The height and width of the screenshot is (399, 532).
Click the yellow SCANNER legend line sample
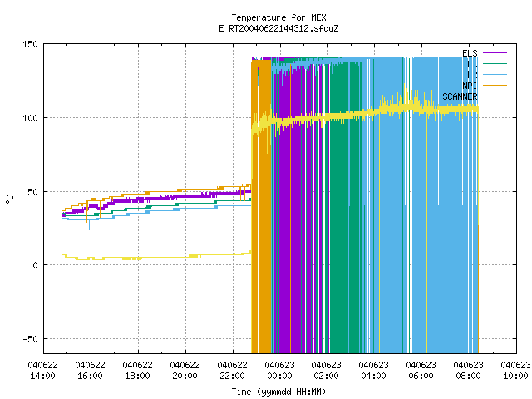[495, 96]
